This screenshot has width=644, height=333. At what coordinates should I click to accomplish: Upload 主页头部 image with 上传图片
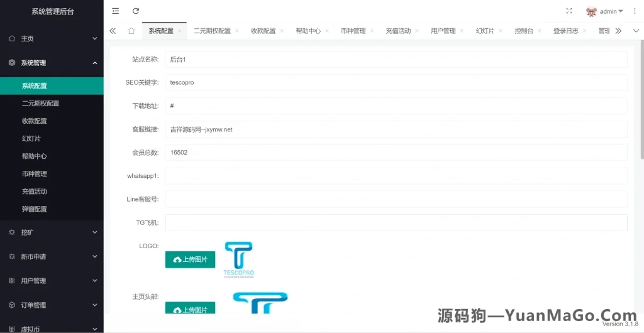coord(190,308)
